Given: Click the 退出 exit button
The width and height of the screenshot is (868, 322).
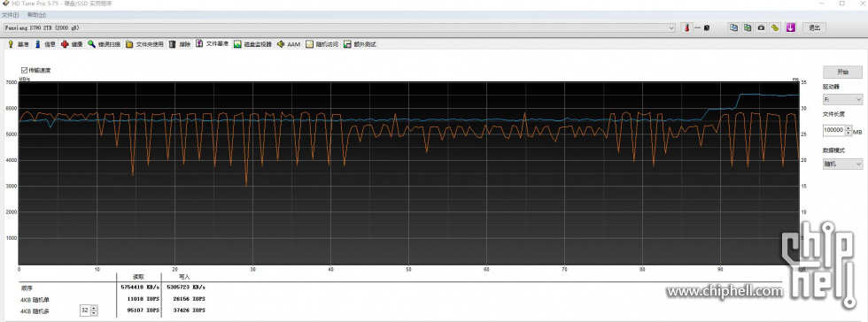Looking at the screenshot, I should [x=814, y=27].
